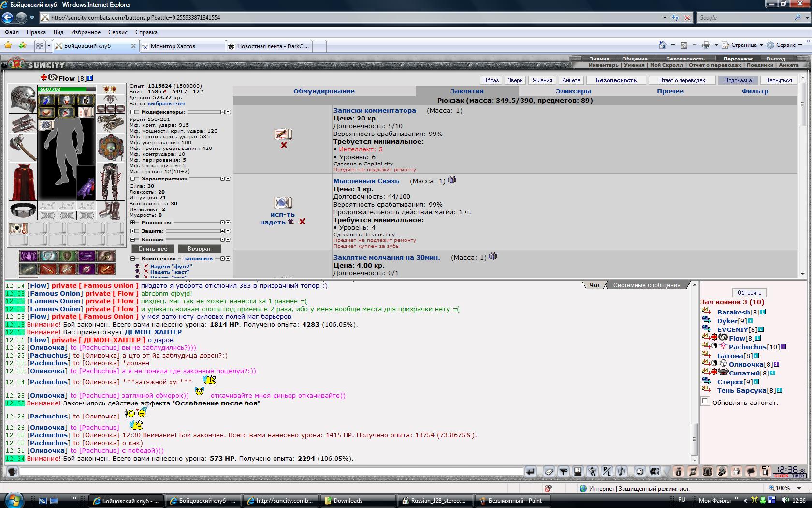Click the equipped axe weapon slot

coord(23,148)
